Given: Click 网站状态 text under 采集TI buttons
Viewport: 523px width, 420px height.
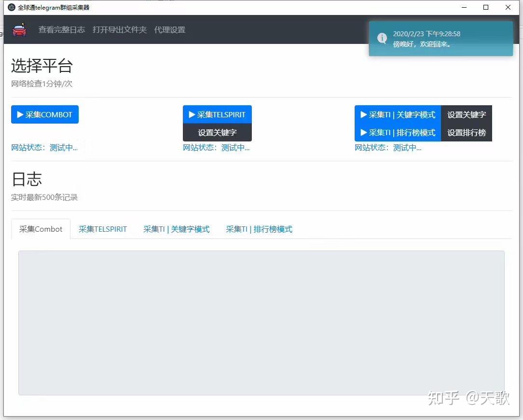Looking at the screenshot, I should (388, 148).
